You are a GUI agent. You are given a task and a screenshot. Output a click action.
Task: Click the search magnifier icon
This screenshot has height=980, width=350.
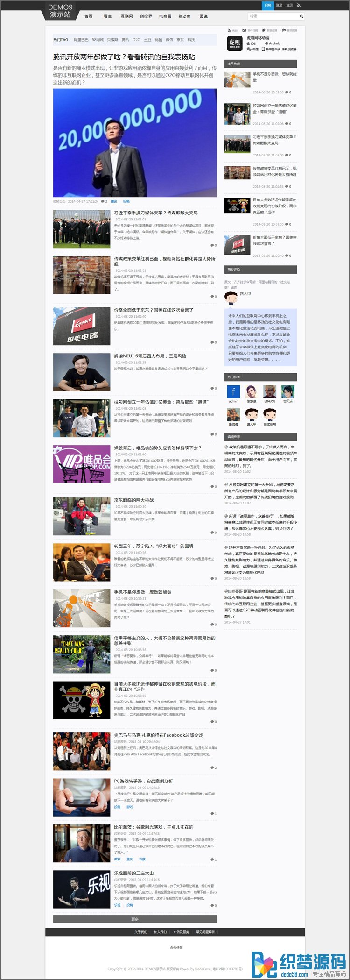tap(301, 16)
